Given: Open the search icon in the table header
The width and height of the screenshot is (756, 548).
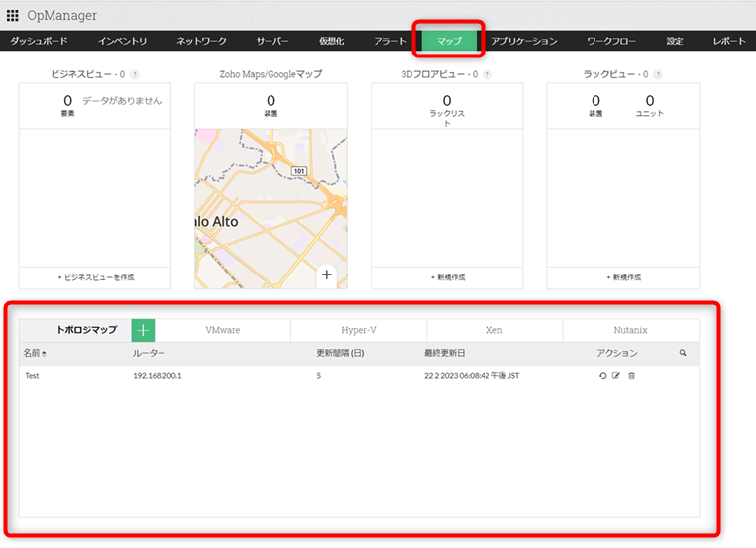Looking at the screenshot, I should coord(682,353).
